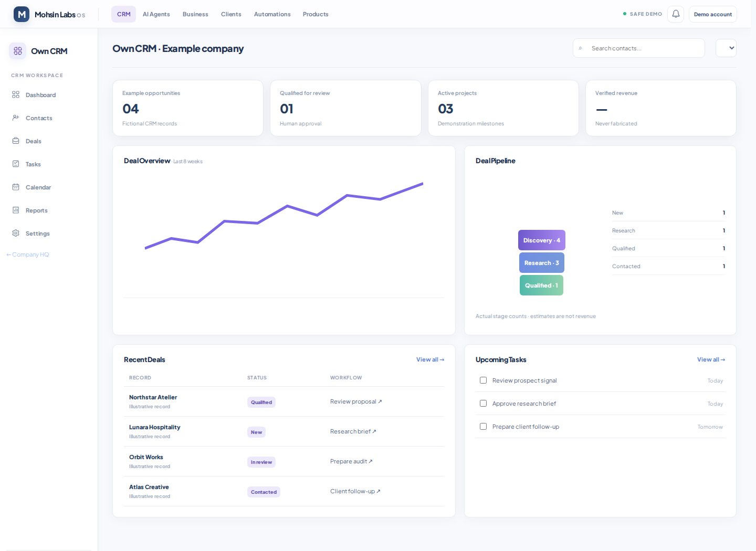Viewport: 756px width, 551px height.
Task: Open the Automations tab
Action: tap(272, 14)
